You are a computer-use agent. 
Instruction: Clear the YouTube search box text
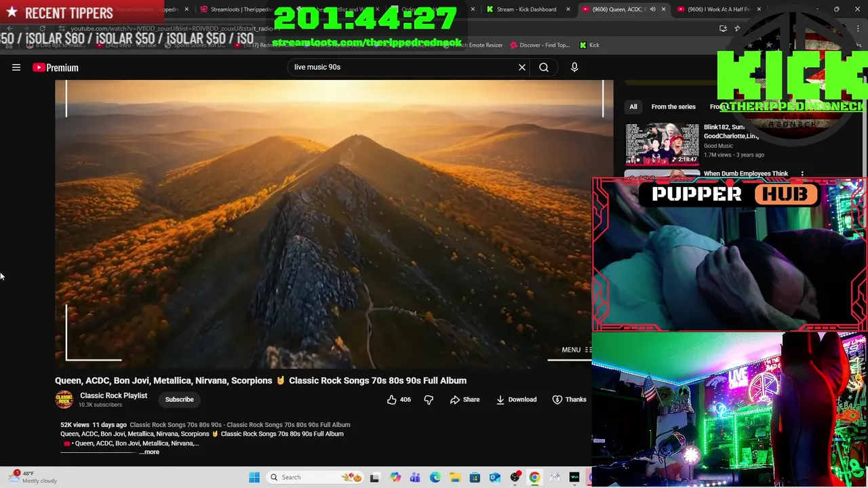click(x=522, y=67)
